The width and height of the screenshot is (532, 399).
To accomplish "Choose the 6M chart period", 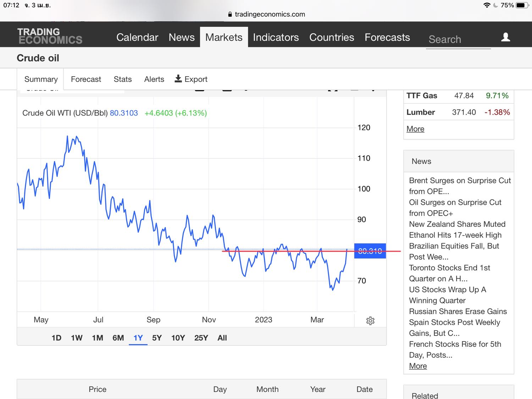I will [x=118, y=338].
